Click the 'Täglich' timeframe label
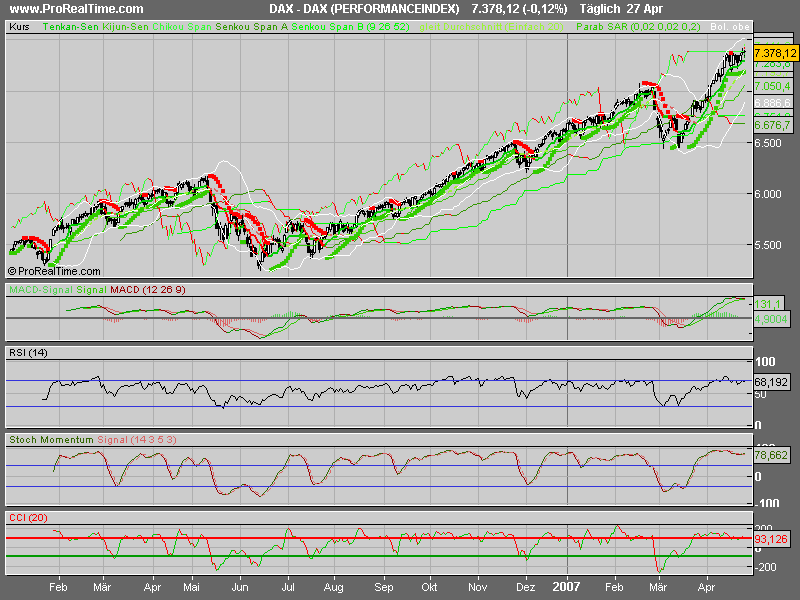The width and height of the screenshot is (800, 600). coord(599,9)
